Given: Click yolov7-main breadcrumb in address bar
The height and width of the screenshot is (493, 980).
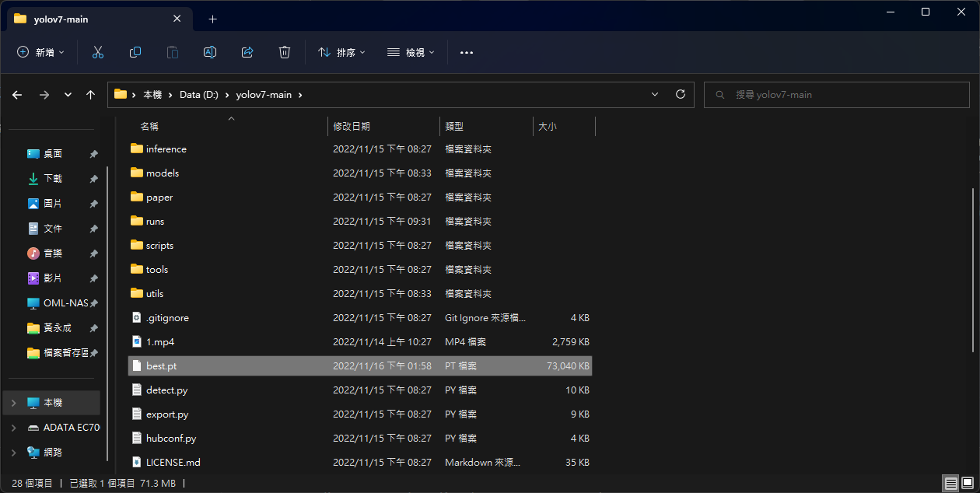Looking at the screenshot, I should pos(264,95).
